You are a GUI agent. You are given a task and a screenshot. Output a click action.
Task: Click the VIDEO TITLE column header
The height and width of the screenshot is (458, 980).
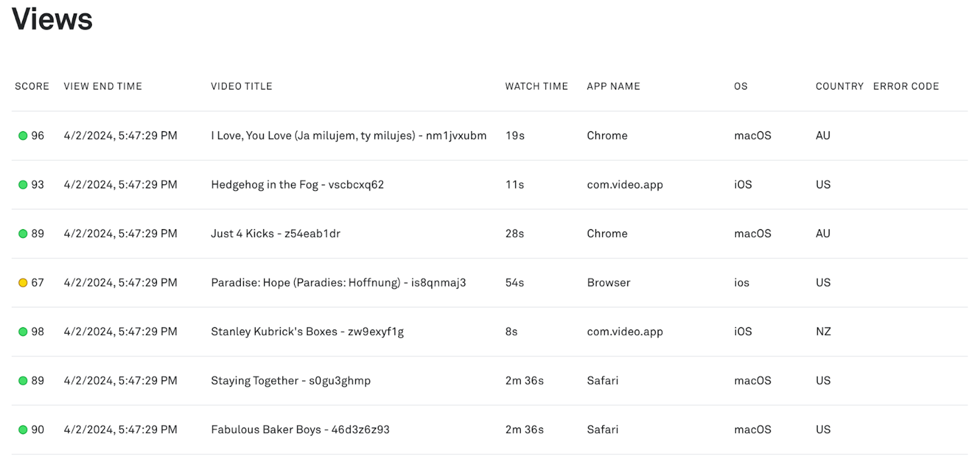tap(242, 86)
